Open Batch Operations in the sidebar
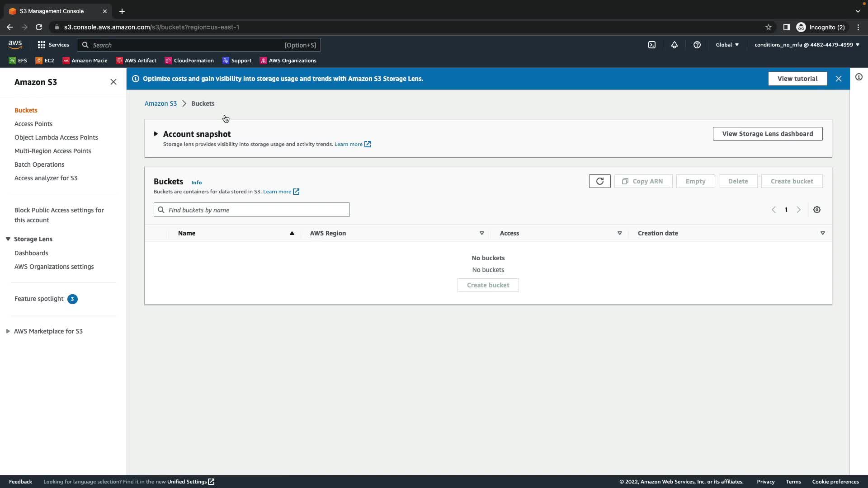868x488 pixels. pyautogui.click(x=39, y=164)
